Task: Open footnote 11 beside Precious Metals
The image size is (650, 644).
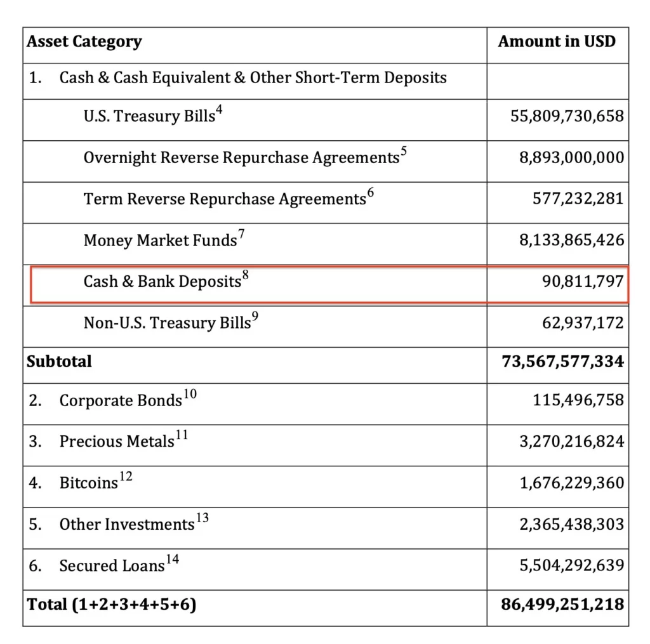Action: pyautogui.click(x=182, y=436)
